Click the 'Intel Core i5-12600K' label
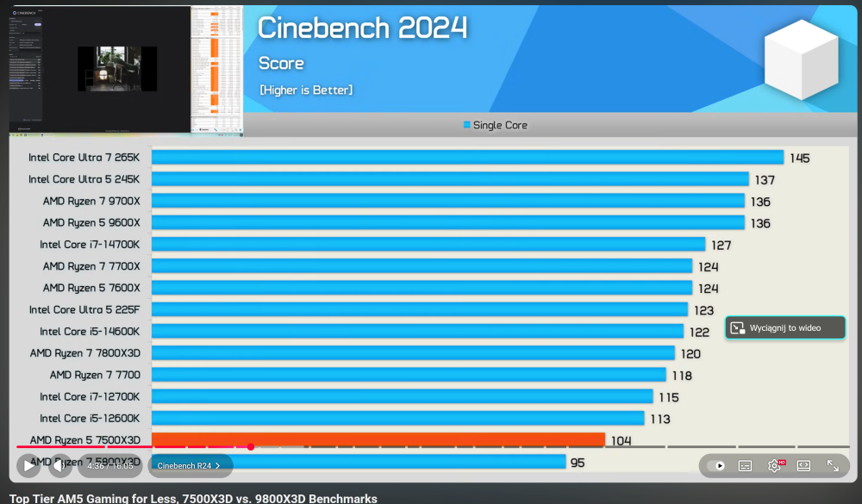The image size is (862, 504). click(x=90, y=418)
